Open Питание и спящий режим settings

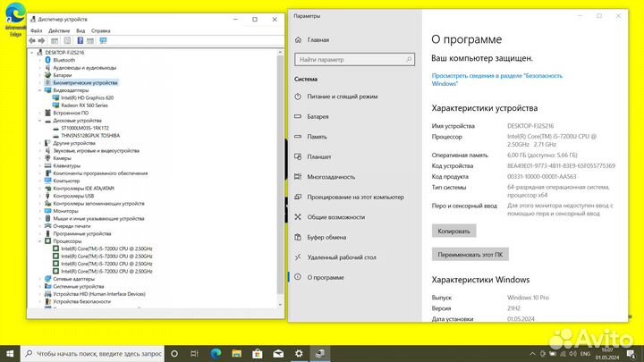(342, 97)
